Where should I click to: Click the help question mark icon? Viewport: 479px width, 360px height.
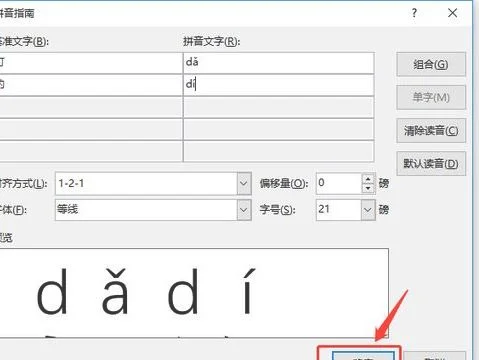click(x=414, y=13)
